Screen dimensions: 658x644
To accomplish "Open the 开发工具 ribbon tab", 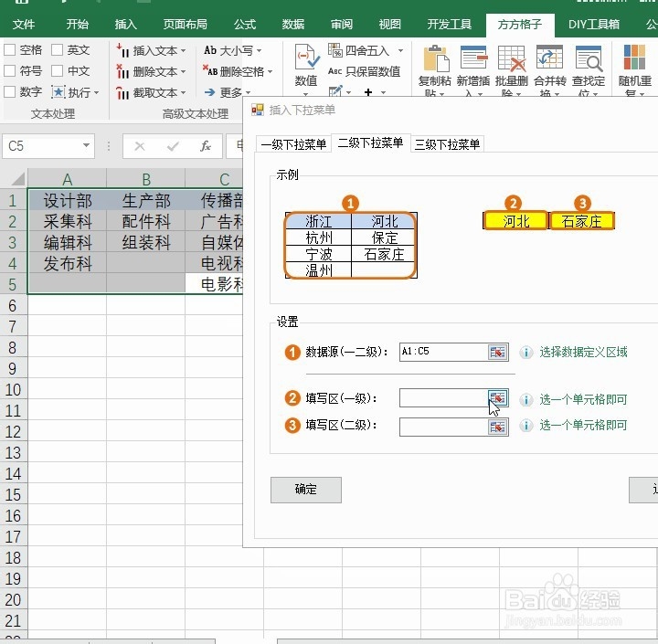I will pos(449,25).
